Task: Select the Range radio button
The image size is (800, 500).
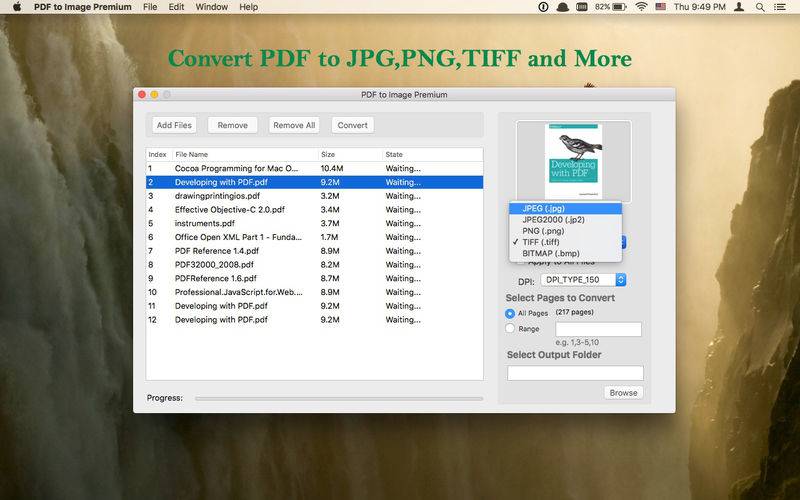Action: tap(510, 329)
